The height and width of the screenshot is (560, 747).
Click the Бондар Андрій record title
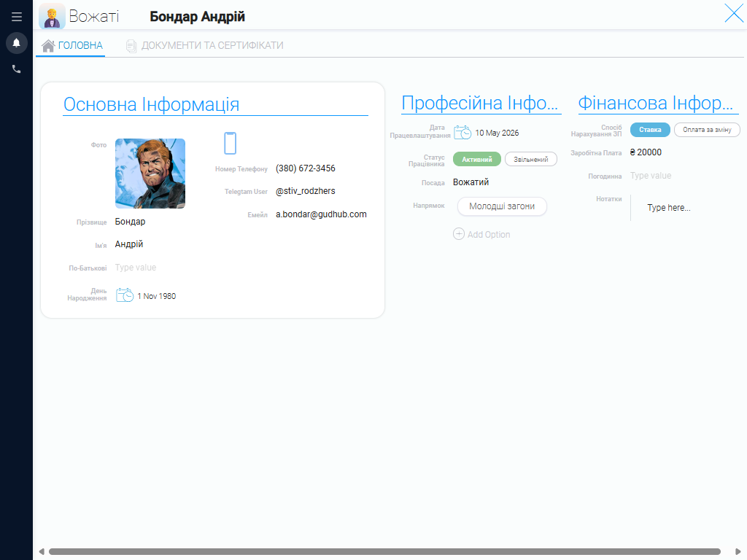pos(197,17)
